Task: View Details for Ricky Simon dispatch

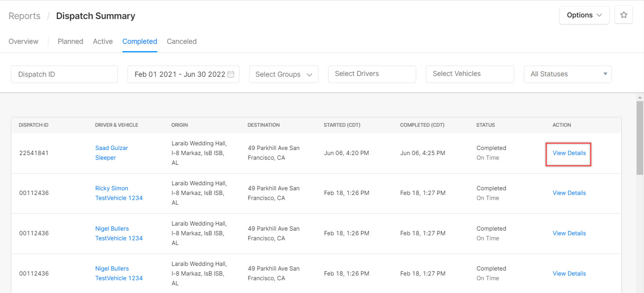Action: coord(569,193)
